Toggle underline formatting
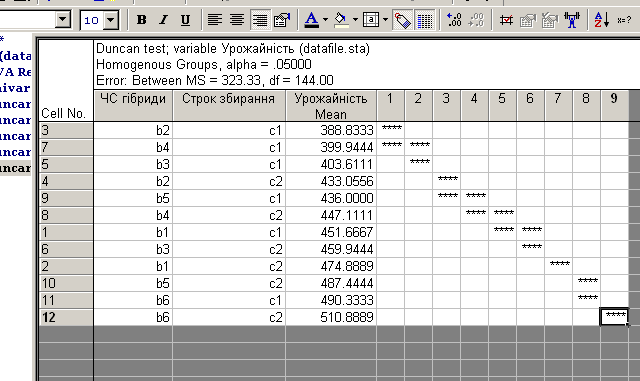The width and height of the screenshot is (640, 381). coord(185,20)
